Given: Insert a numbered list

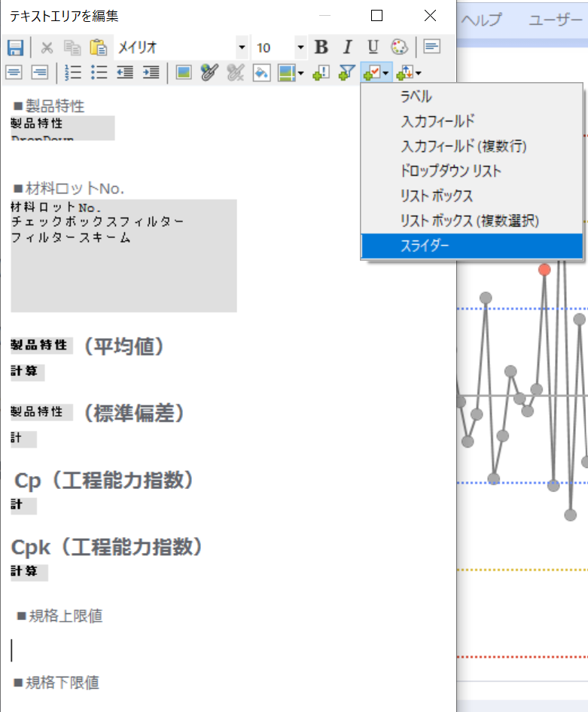Looking at the screenshot, I should [73, 72].
